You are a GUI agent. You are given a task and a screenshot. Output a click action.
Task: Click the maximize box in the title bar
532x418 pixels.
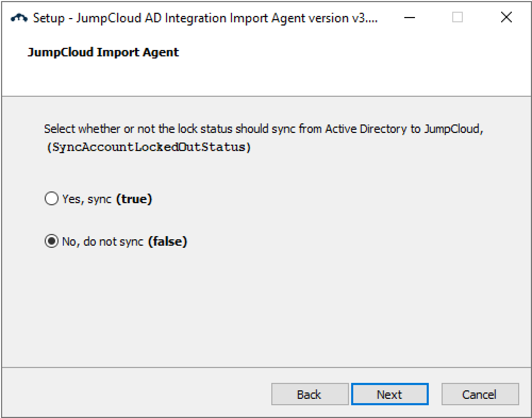pos(458,18)
